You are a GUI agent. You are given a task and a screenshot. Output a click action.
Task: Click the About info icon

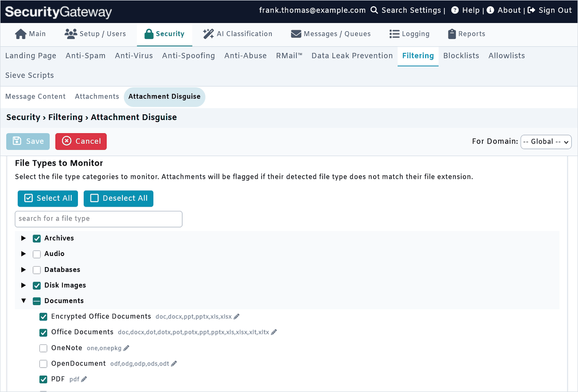[x=490, y=10]
